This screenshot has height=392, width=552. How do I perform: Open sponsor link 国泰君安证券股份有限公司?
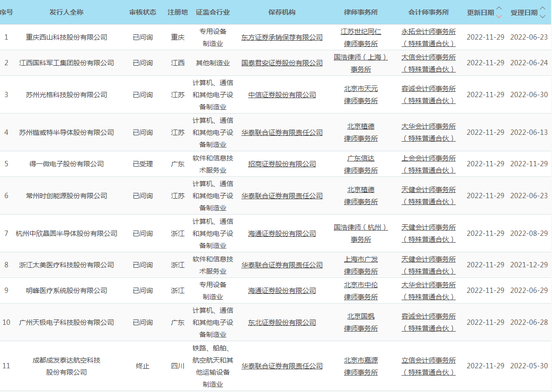(282, 63)
